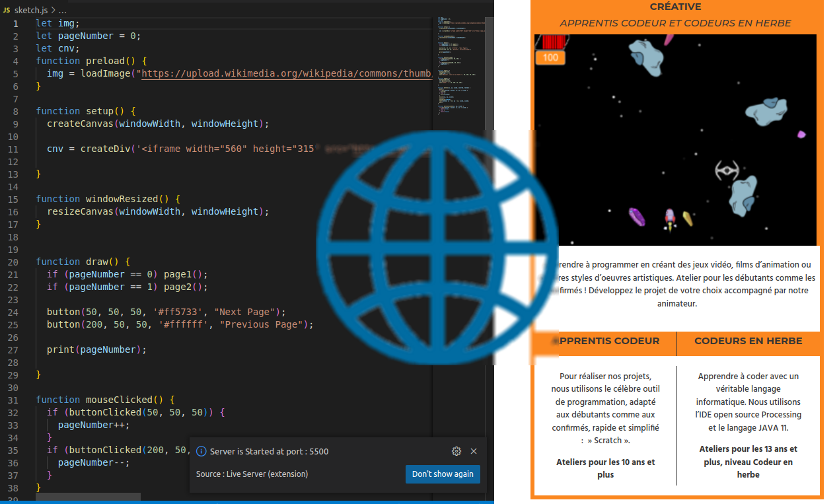The image size is (839, 504).
Task: Select sketch.js in the breadcrumb
Action: [x=31, y=11]
